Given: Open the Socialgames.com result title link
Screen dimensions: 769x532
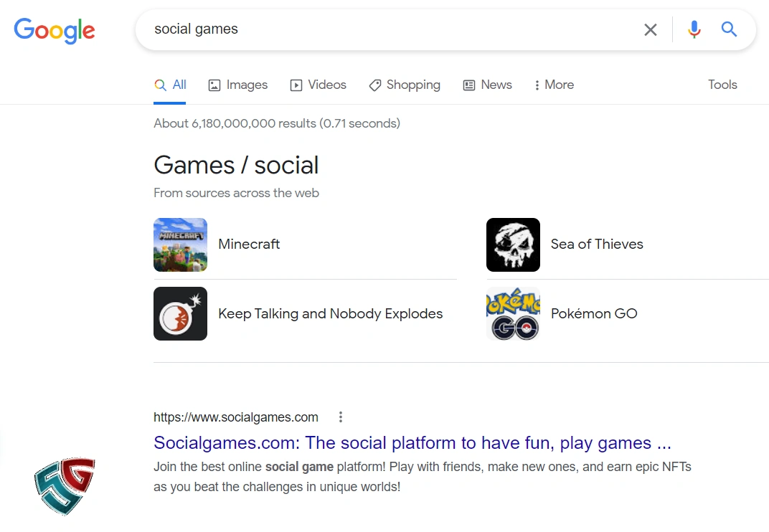Looking at the screenshot, I should pos(412,442).
